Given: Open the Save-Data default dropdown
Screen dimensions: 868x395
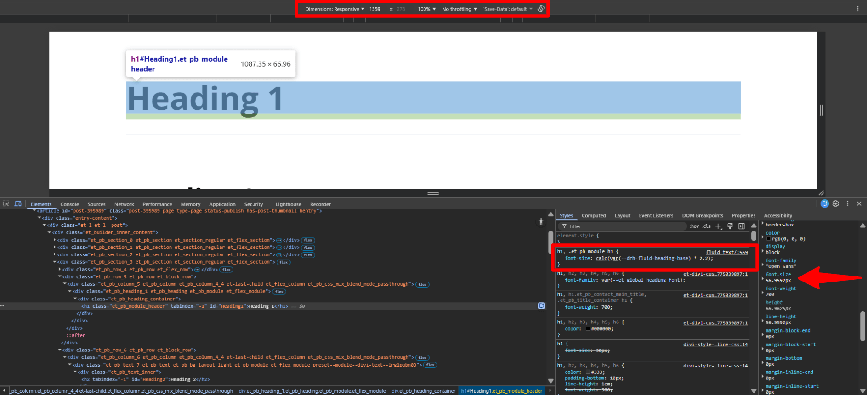Looking at the screenshot, I should tap(508, 9).
